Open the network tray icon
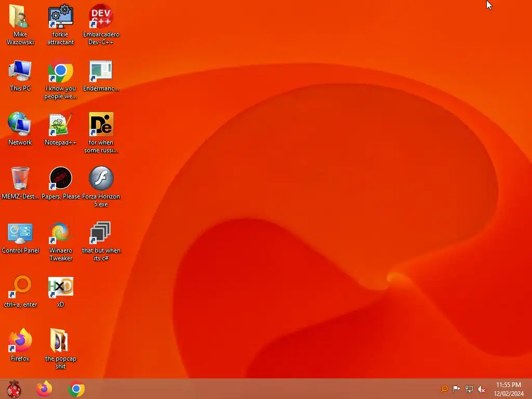 pos(469,389)
